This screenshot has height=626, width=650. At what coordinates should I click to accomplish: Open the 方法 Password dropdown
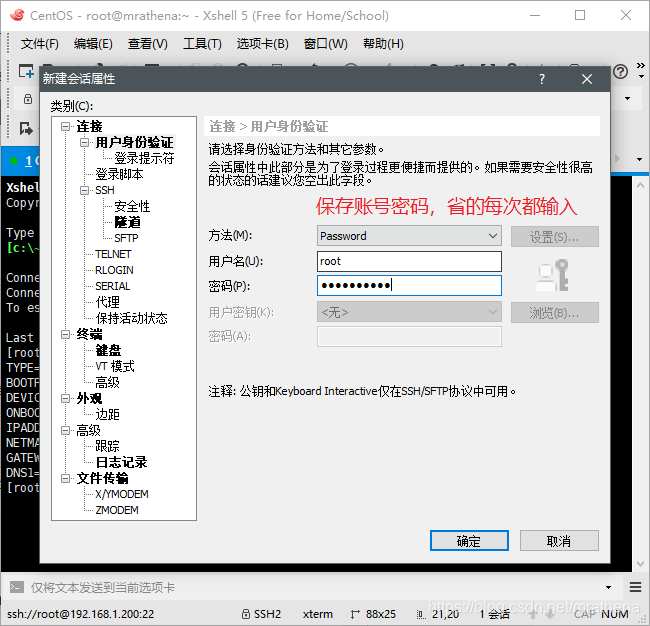(x=409, y=236)
